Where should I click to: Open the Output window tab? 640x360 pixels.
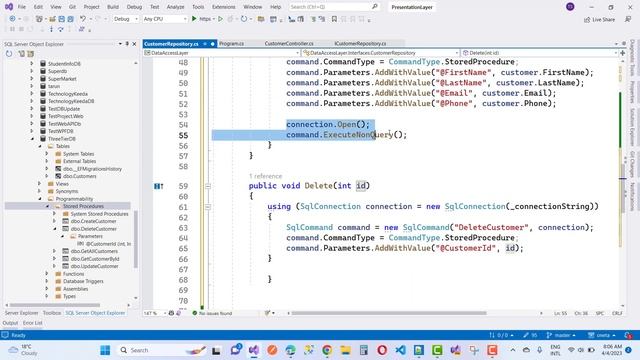[10, 323]
